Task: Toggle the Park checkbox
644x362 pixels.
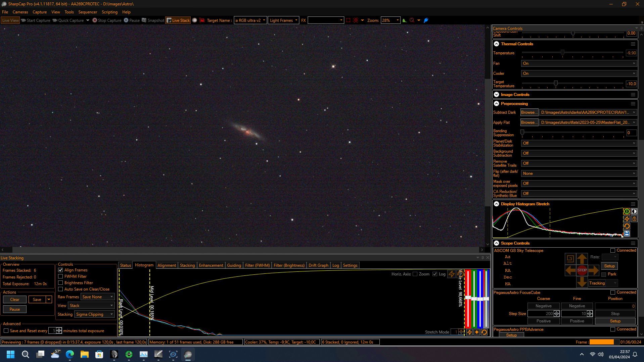Action: pyautogui.click(x=604, y=274)
